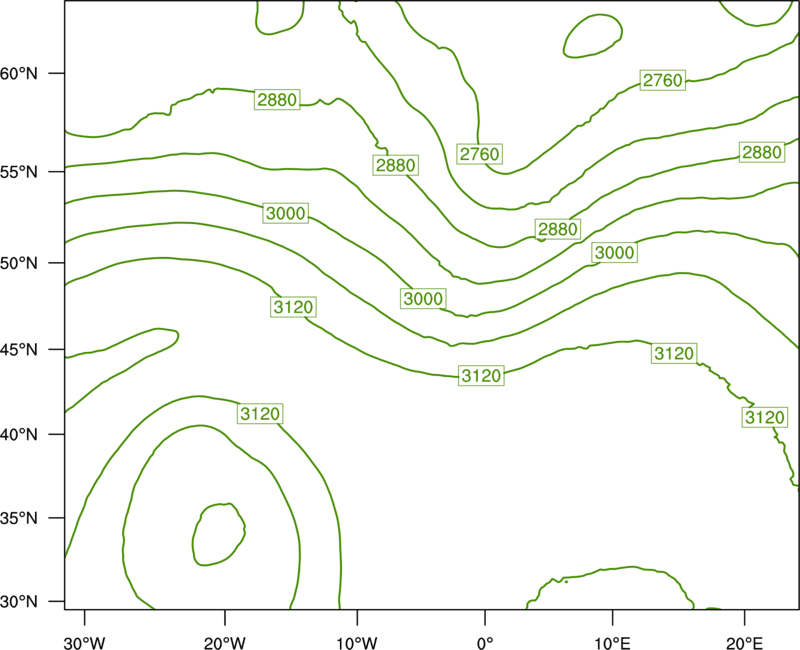Select the 35°N latitude axis label
The image size is (800, 650).
point(19,518)
